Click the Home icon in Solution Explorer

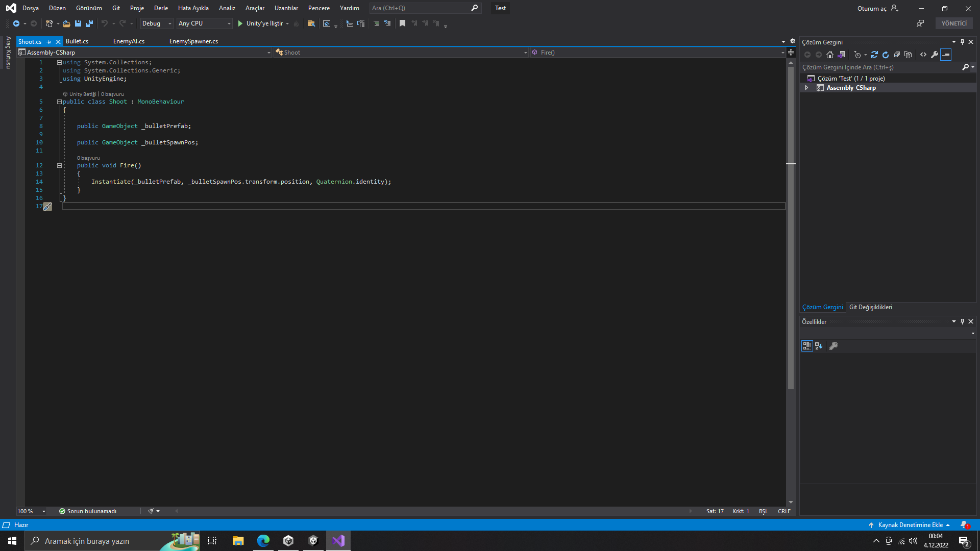[x=830, y=55]
